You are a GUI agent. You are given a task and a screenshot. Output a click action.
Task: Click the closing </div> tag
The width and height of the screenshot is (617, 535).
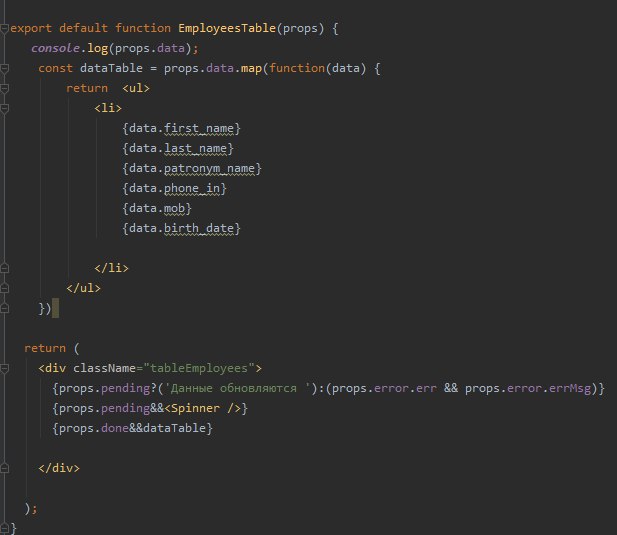coord(59,468)
